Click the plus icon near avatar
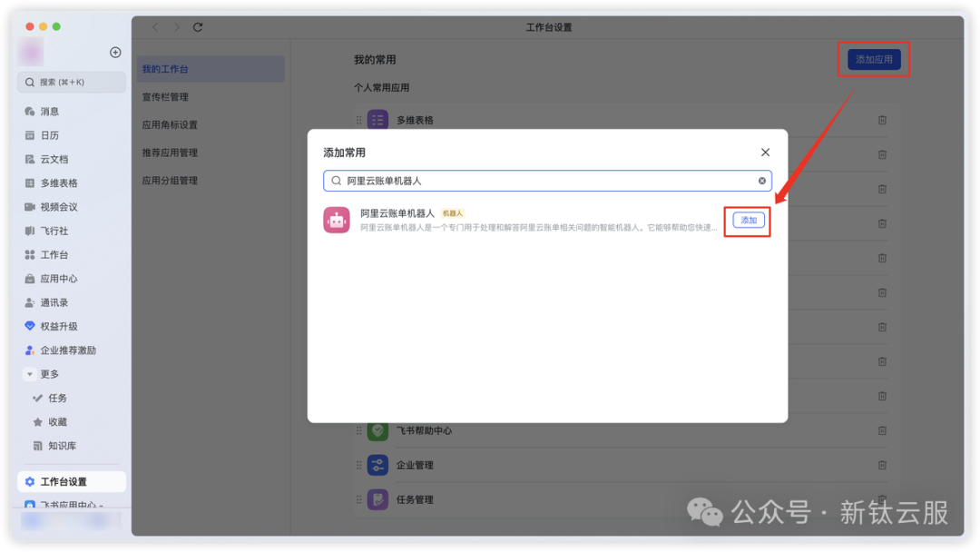 click(x=115, y=53)
